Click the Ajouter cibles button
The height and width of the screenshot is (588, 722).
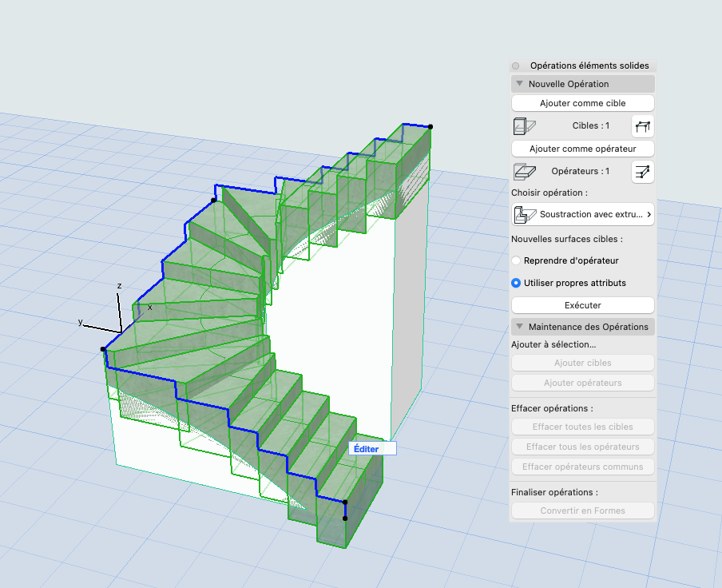[583, 363]
